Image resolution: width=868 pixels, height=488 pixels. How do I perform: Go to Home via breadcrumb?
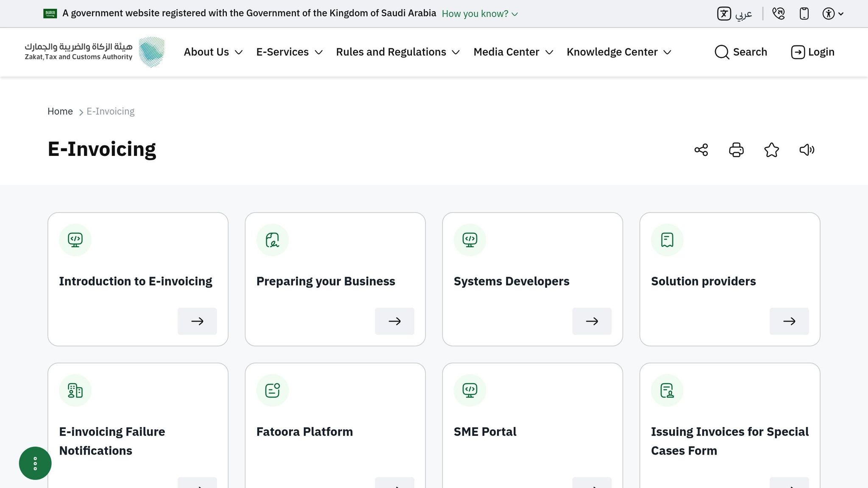60,111
